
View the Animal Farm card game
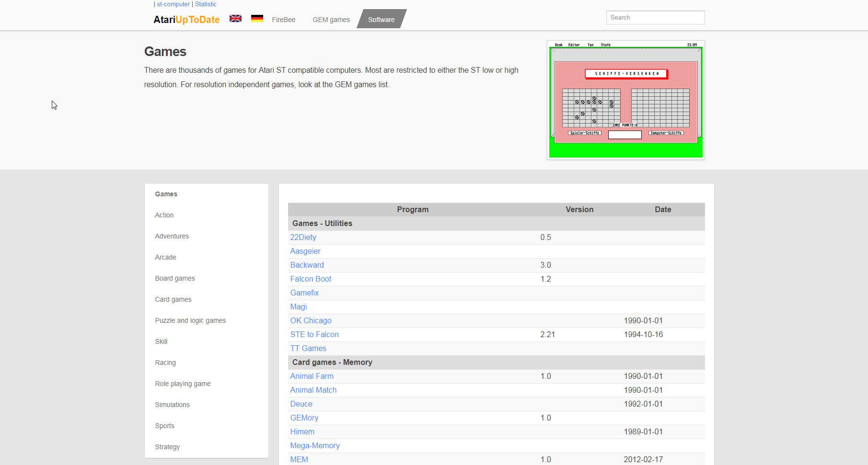[312, 376]
